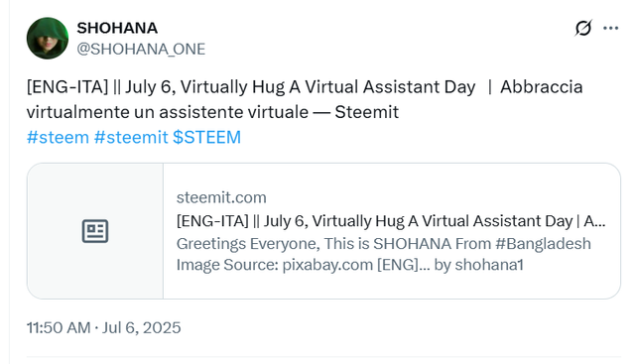Click the 11:50 AM · Jul 6, 2025 timestamp
Screen dimensions: 635x364
103,327
